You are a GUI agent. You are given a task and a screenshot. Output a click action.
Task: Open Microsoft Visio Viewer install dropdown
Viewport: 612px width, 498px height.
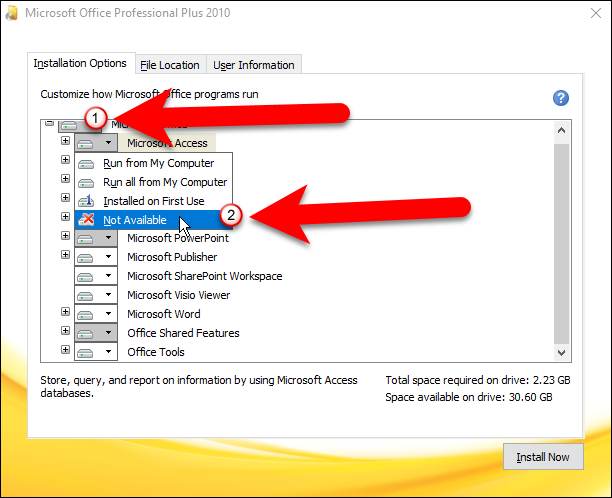(x=109, y=295)
